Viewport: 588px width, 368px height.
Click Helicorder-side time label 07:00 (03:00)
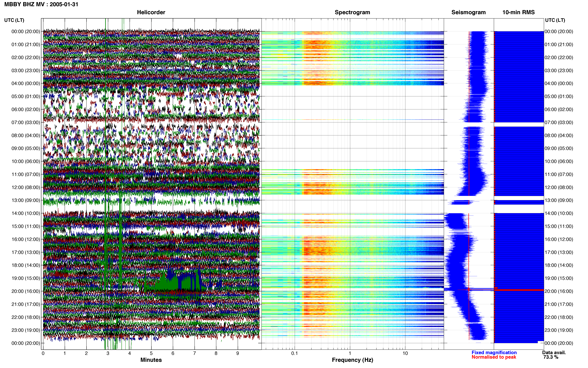[x=26, y=122]
